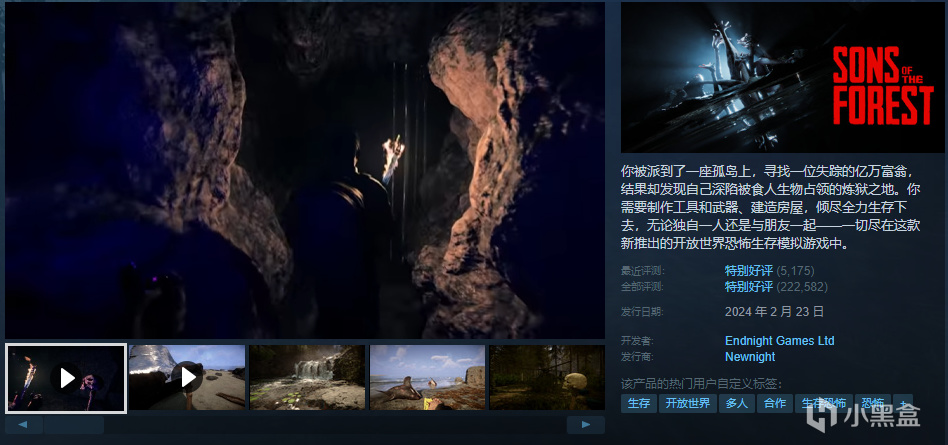Open the Sons of the Forest header image

[x=782, y=77]
